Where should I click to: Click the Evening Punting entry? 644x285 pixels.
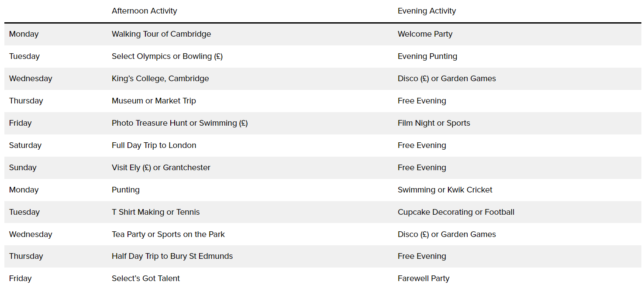point(427,56)
